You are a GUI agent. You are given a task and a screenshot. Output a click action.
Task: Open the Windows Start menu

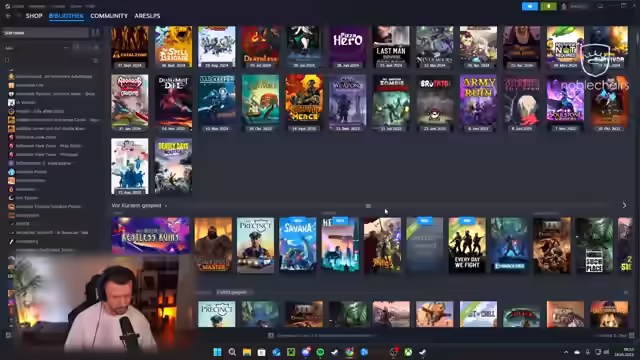[218, 352]
